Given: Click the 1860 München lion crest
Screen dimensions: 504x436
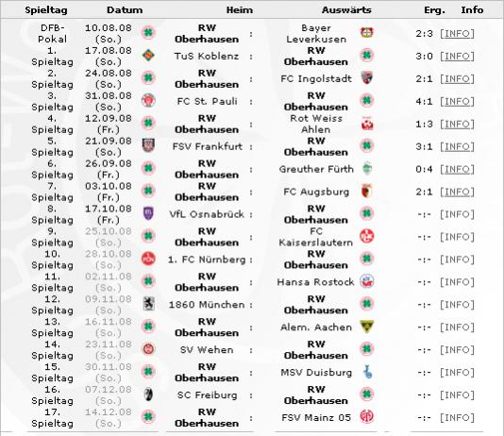Looking at the screenshot, I should point(148,304).
